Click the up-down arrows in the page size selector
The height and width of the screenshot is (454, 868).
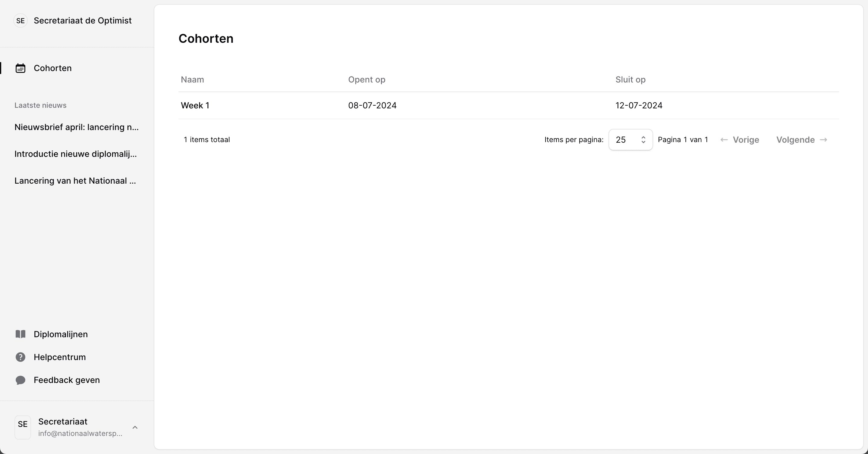click(643, 140)
